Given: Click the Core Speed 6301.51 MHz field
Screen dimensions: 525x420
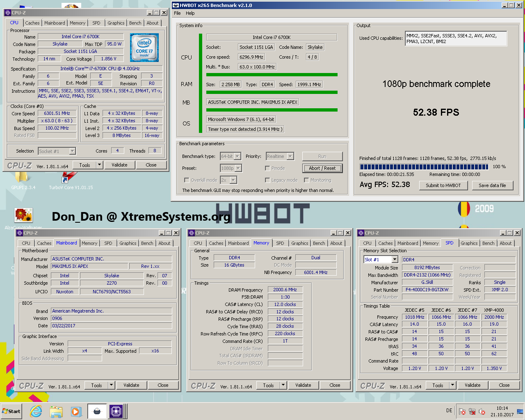Looking at the screenshot, I should tap(57, 114).
